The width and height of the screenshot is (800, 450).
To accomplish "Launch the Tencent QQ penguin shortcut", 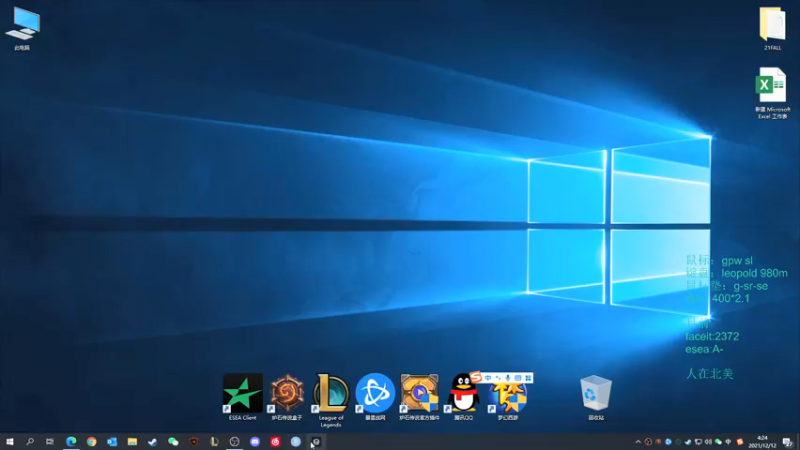I will 463,397.
